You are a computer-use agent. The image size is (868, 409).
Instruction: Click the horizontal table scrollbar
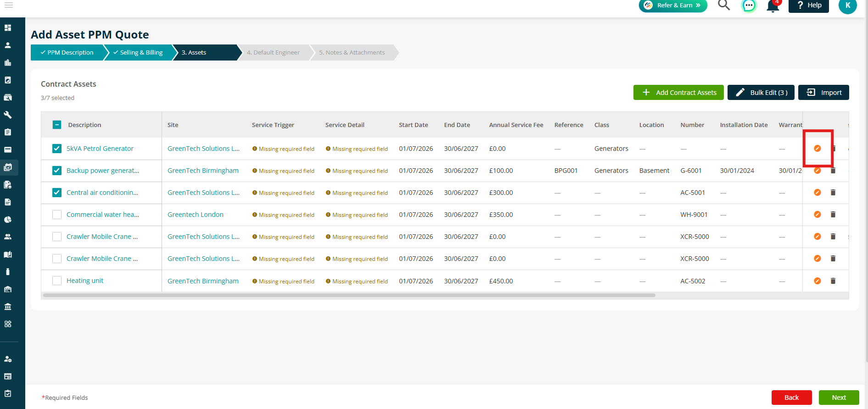pyautogui.click(x=349, y=295)
